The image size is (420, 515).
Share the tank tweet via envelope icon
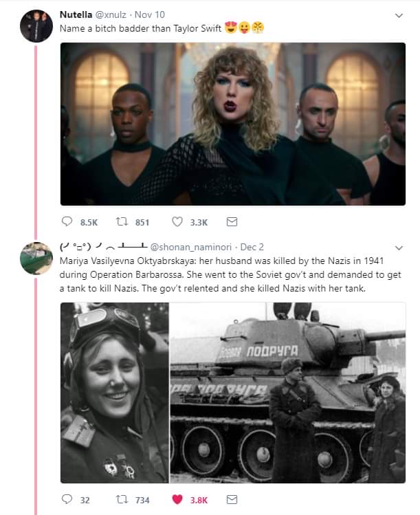click(232, 500)
